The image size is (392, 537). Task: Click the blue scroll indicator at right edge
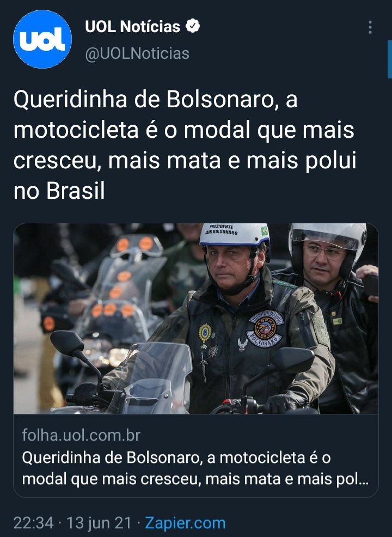click(x=390, y=59)
